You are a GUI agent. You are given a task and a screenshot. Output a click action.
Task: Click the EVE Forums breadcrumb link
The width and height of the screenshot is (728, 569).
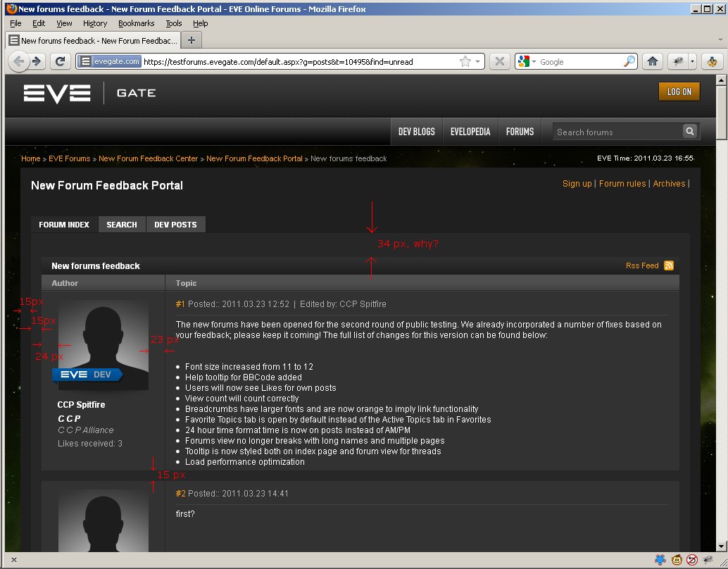point(69,158)
